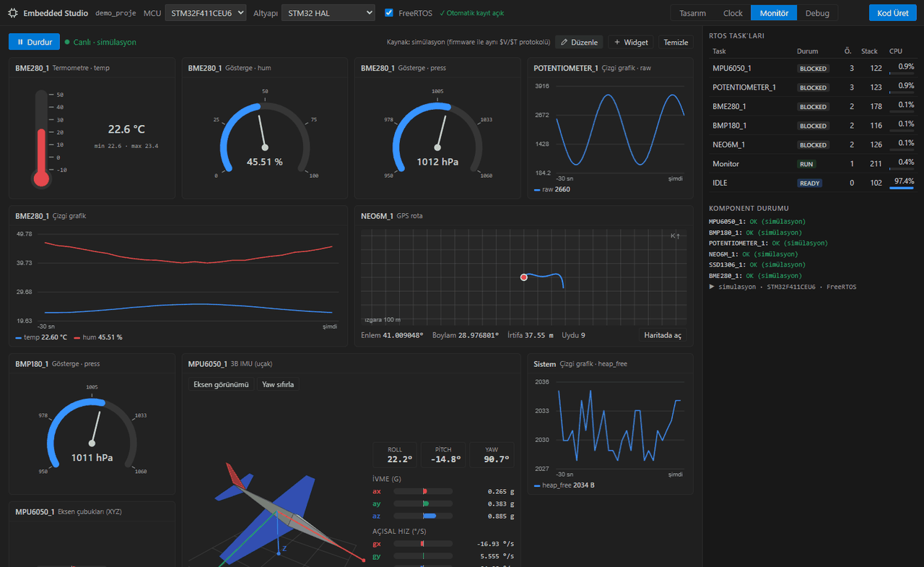
Task: Click the ROLL 22.2° readout
Action: (396, 455)
